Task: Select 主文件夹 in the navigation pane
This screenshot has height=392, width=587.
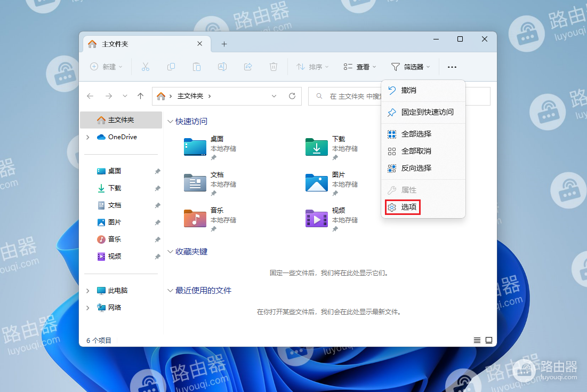Action: click(122, 120)
